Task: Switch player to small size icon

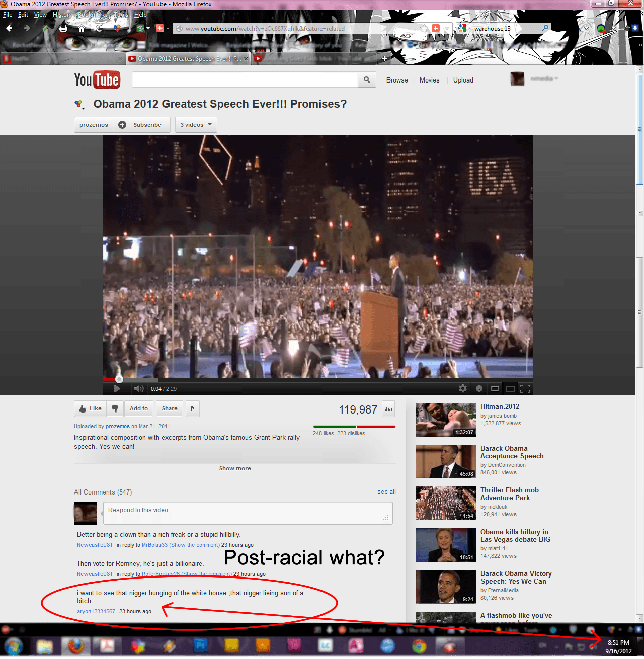Action: pyautogui.click(x=495, y=388)
